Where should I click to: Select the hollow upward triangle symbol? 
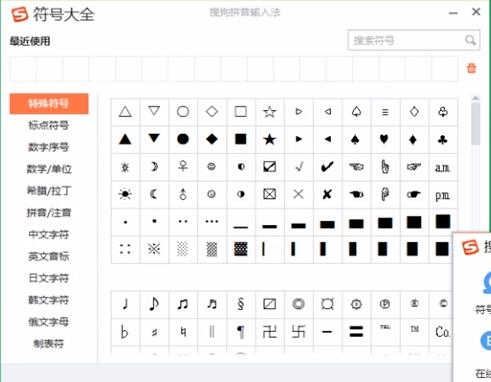125,112
